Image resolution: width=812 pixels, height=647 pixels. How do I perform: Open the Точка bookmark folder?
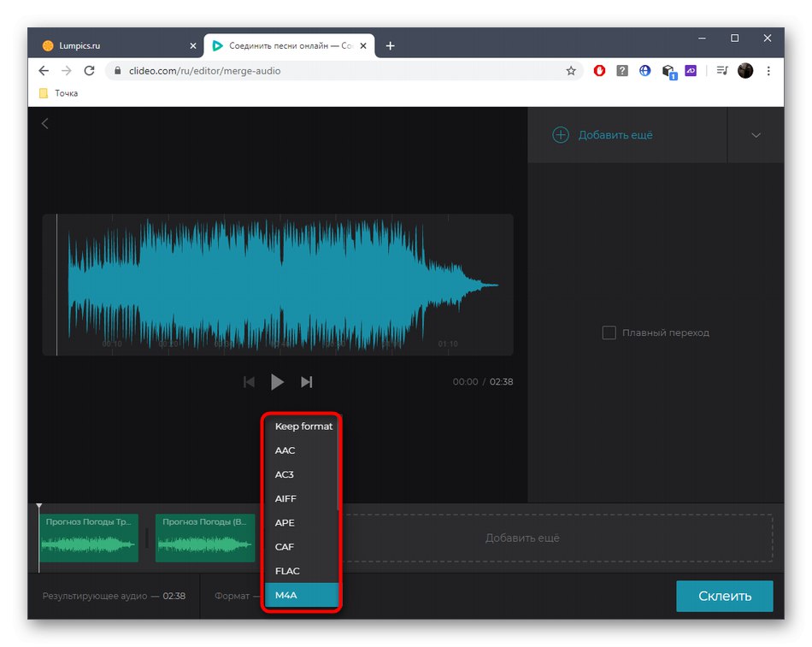[x=58, y=93]
